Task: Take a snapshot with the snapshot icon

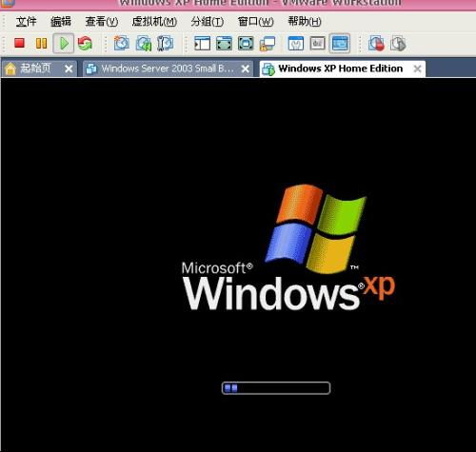Action: [122, 43]
